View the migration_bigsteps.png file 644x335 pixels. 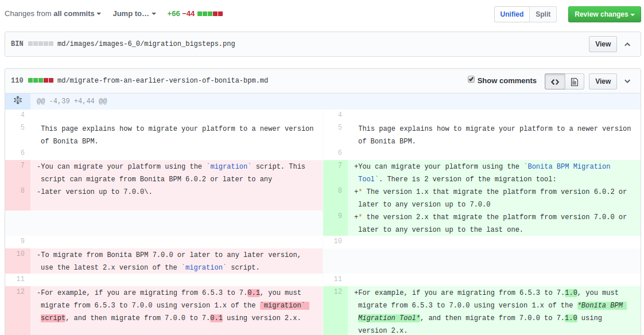(603, 44)
